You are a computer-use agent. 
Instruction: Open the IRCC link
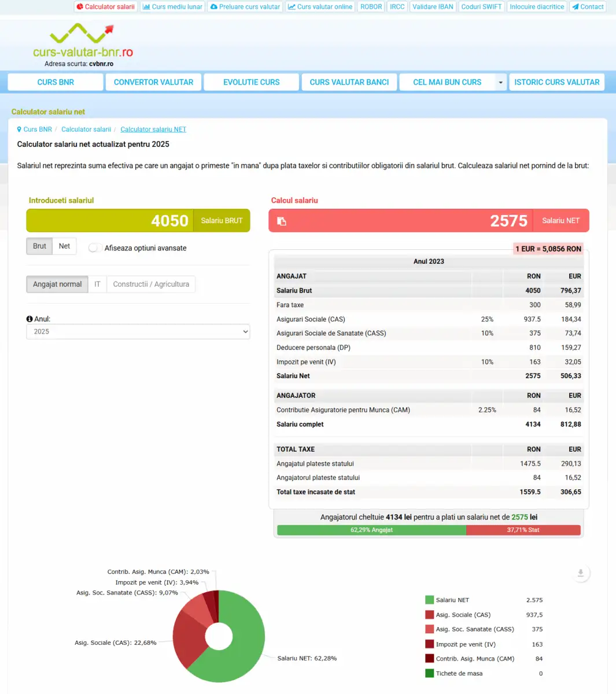(x=397, y=7)
